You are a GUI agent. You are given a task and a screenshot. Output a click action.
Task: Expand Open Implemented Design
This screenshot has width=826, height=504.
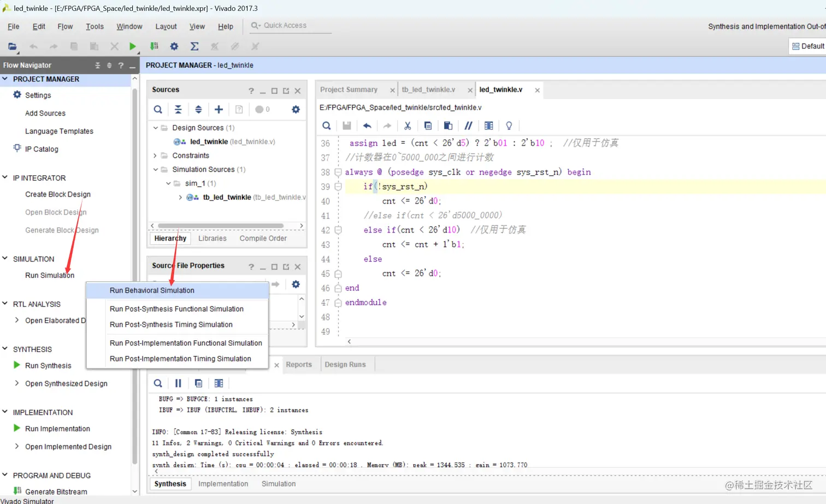point(17,446)
